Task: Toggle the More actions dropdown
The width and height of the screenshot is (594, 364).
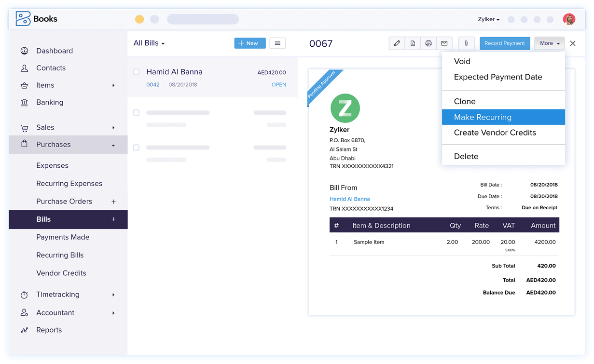Action: pos(550,43)
